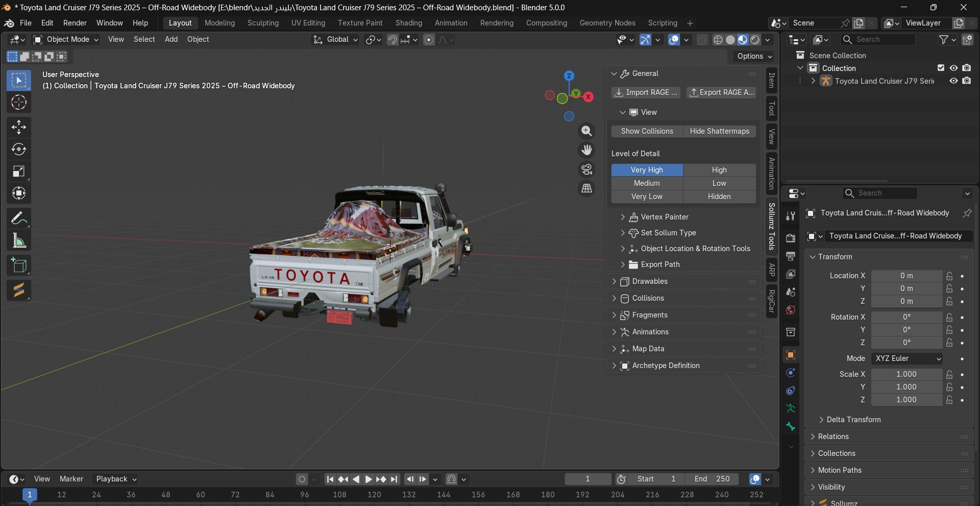The width and height of the screenshot is (980, 506).
Task: Open the Object properties tab icon
Action: 791,355
